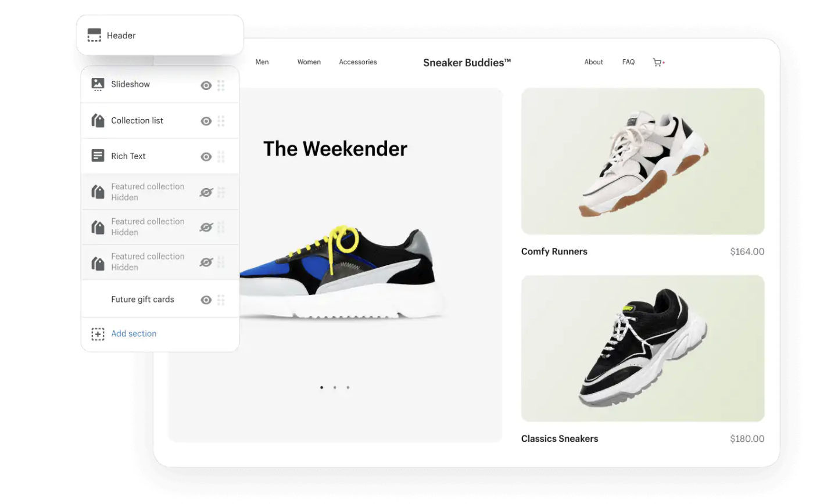Click the Add section link
838x504 pixels.
pos(134,333)
